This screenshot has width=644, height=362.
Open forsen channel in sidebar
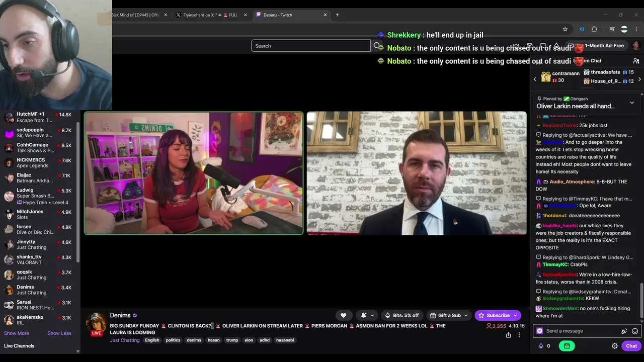point(38,229)
